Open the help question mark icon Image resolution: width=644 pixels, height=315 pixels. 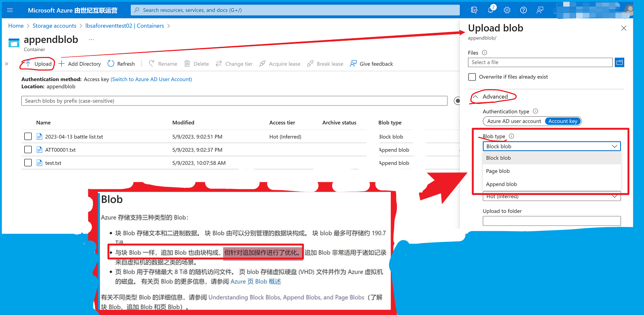524,10
